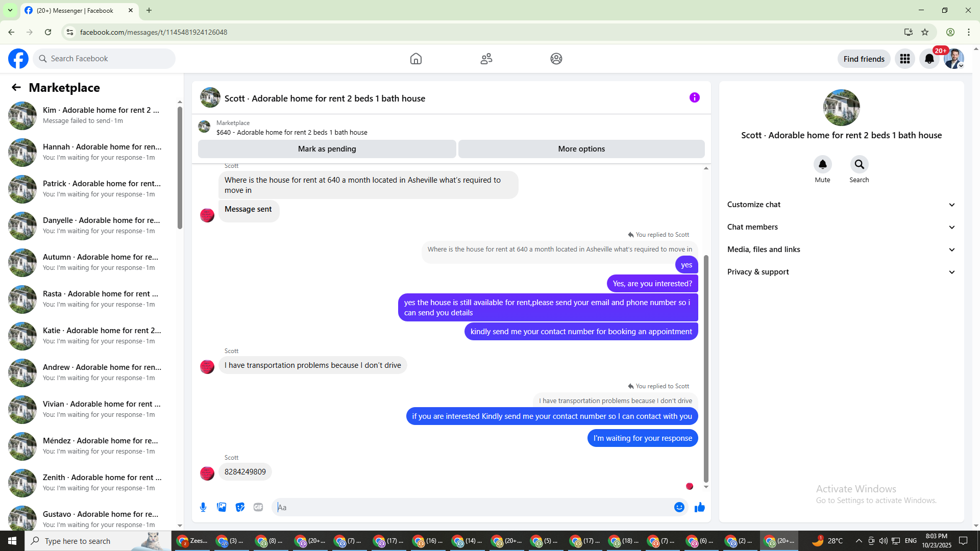
Task: Search within the conversation using the magnifier icon
Action: coord(859,164)
